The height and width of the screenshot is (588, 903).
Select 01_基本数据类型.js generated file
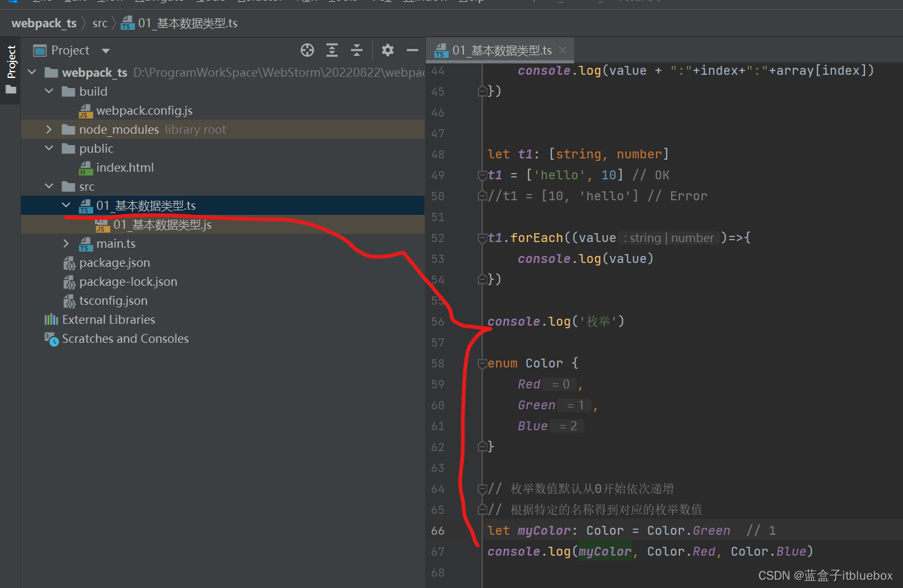(162, 224)
